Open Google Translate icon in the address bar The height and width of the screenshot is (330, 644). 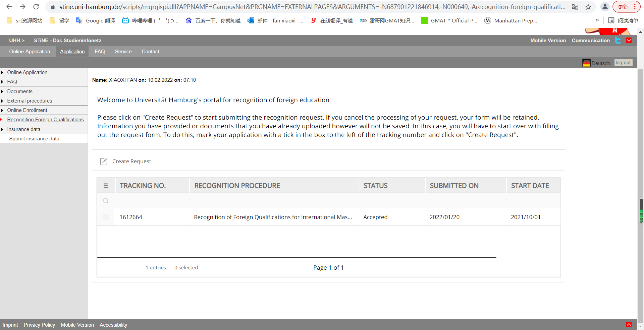click(575, 7)
